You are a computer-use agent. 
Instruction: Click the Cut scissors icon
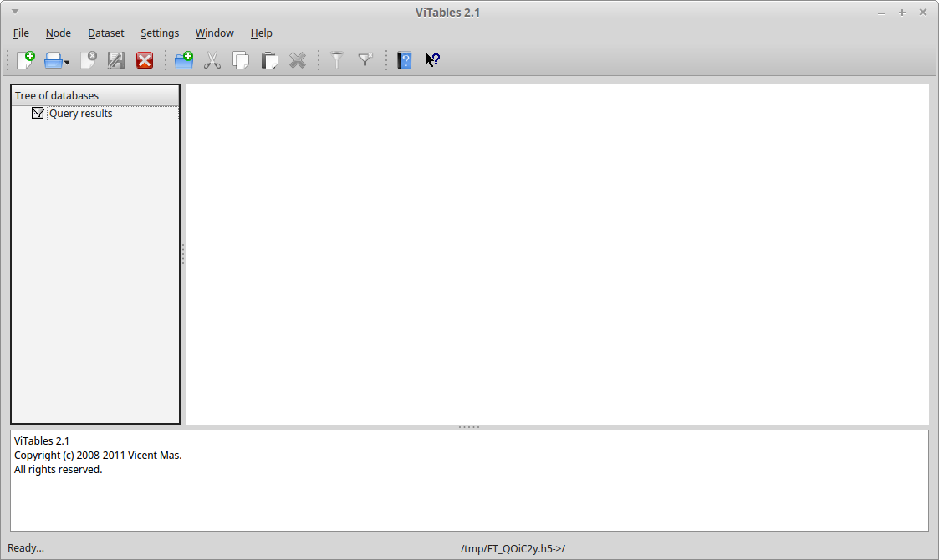click(x=212, y=60)
